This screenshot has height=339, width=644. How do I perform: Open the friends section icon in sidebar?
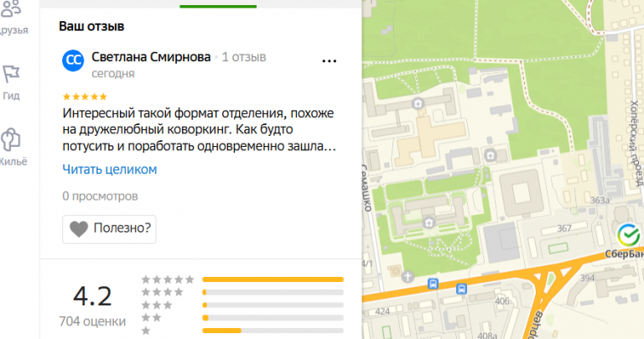(11, 8)
